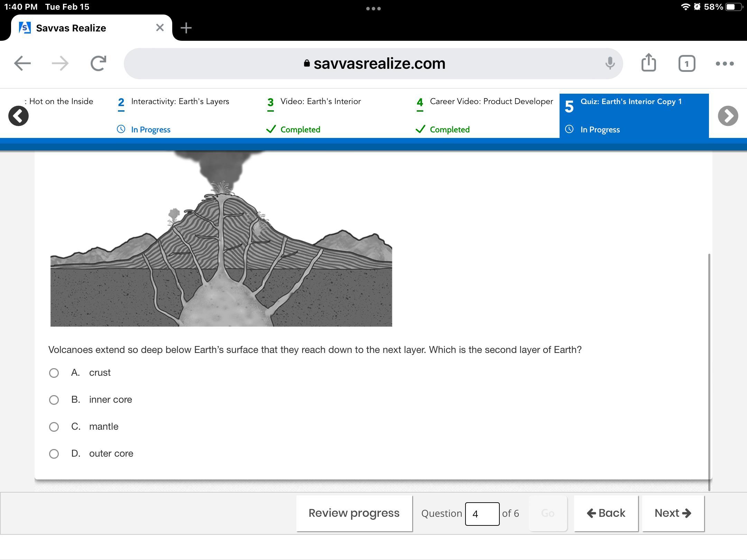The height and width of the screenshot is (560, 747).
Task: Open Video: Earth's Interior lesson
Action: point(320,102)
